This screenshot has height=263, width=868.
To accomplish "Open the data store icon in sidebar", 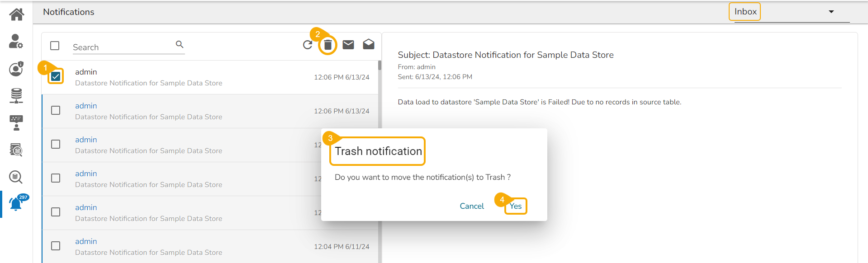I will (16, 95).
